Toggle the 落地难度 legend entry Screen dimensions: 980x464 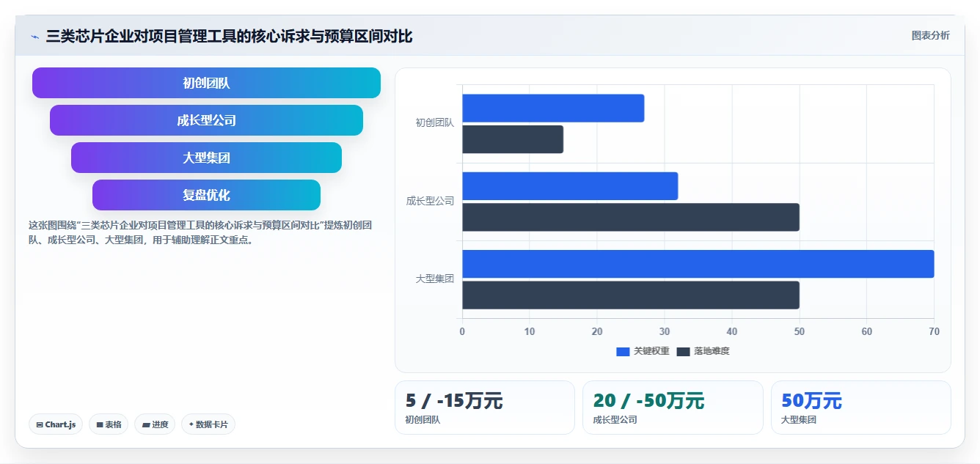click(x=703, y=351)
